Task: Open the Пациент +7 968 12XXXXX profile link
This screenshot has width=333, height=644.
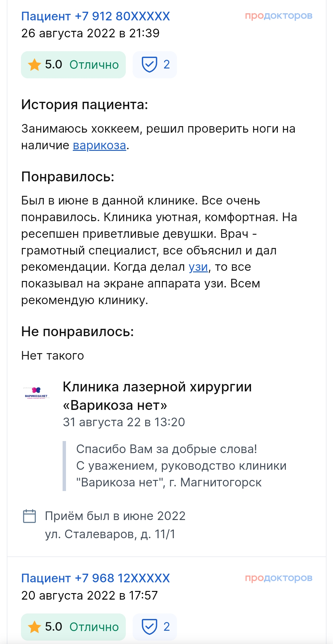Action: click(96, 578)
